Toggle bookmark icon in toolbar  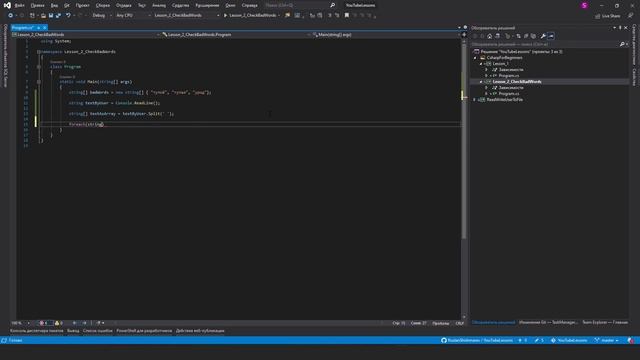coord(347,16)
